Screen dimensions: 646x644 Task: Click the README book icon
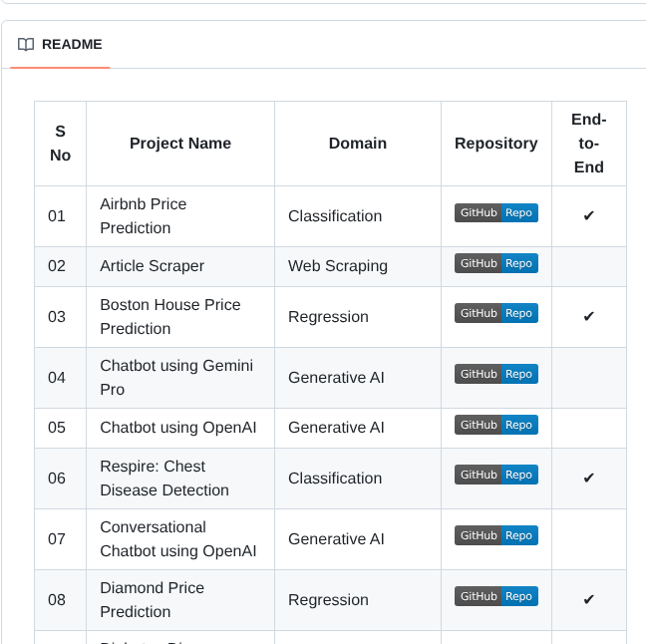26,45
